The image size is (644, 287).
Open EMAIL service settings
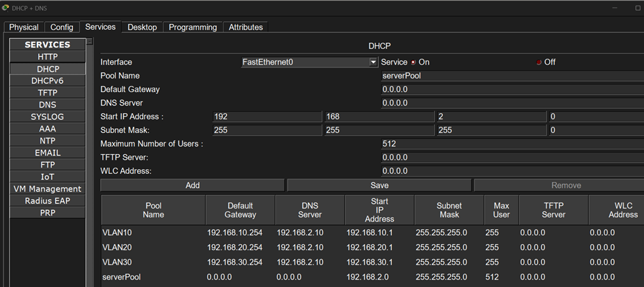pos(48,153)
